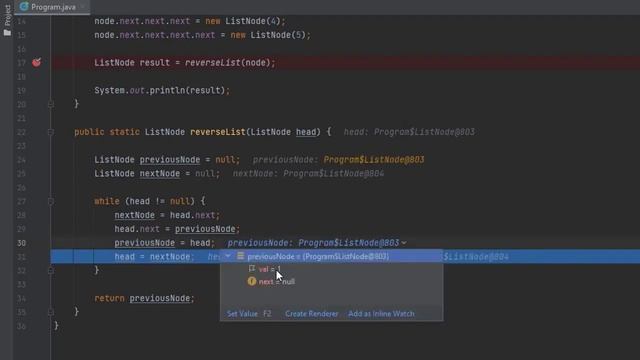Click 'nextNode = head.next;' on line 28
The height and width of the screenshot is (360, 640).
click(167, 215)
